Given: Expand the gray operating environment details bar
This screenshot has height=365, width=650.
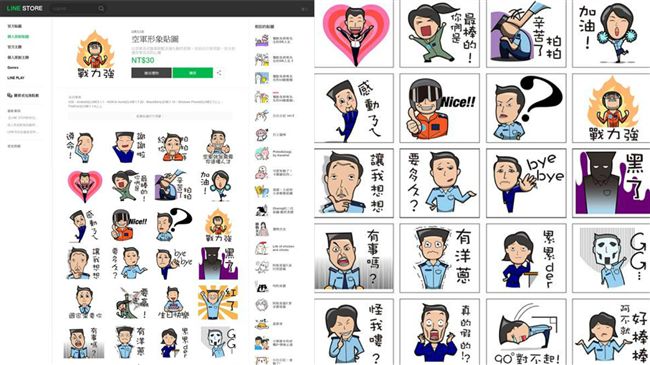Looking at the screenshot, I should (x=149, y=117).
